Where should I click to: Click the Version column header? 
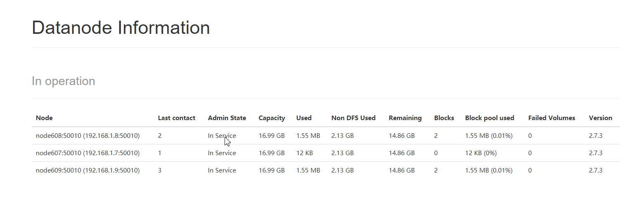pos(600,118)
